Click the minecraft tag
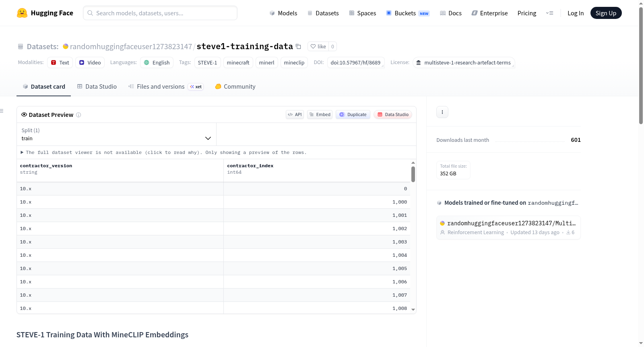The height and width of the screenshot is (347, 644). click(238, 62)
